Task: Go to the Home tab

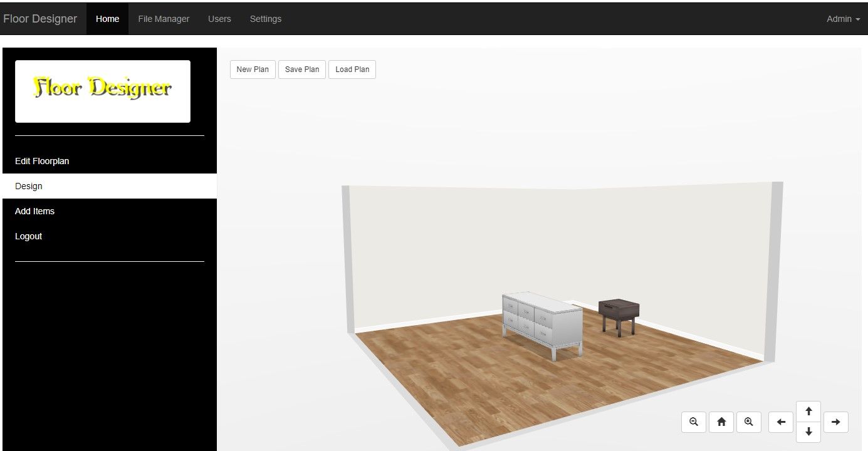Action: click(x=108, y=19)
